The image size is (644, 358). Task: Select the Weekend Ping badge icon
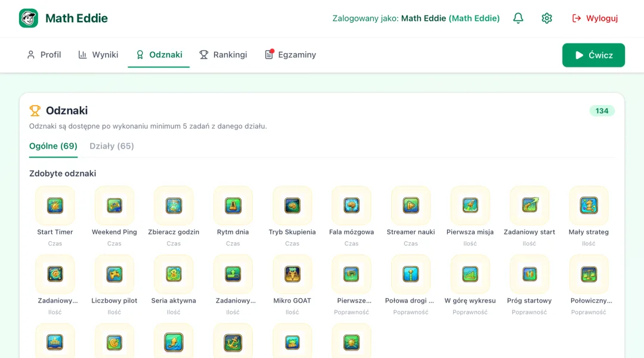coord(114,205)
